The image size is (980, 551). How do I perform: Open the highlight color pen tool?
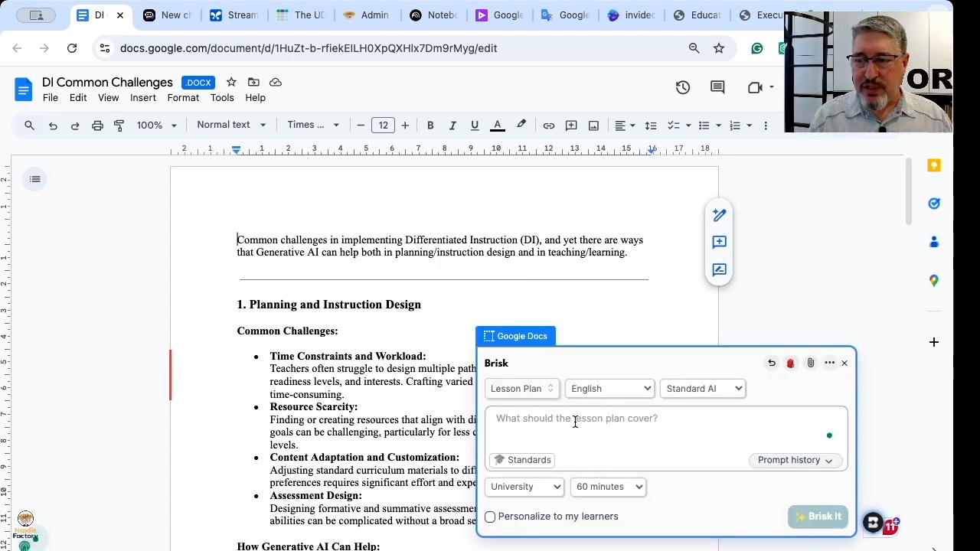tap(521, 125)
